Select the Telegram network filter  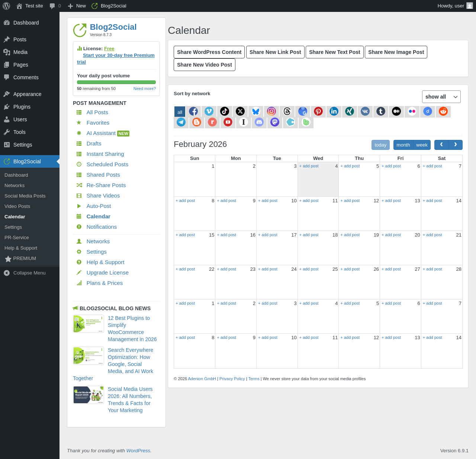point(181,122)
